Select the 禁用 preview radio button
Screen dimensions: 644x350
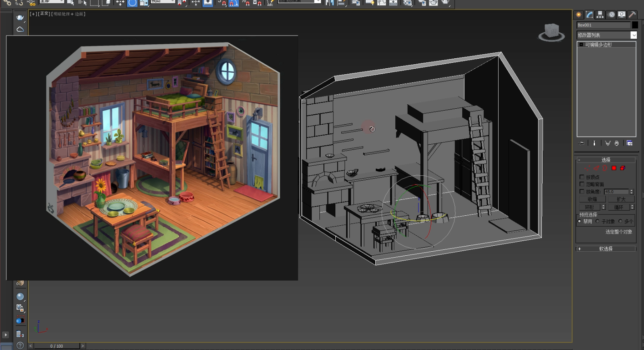[x=580, y=221]
